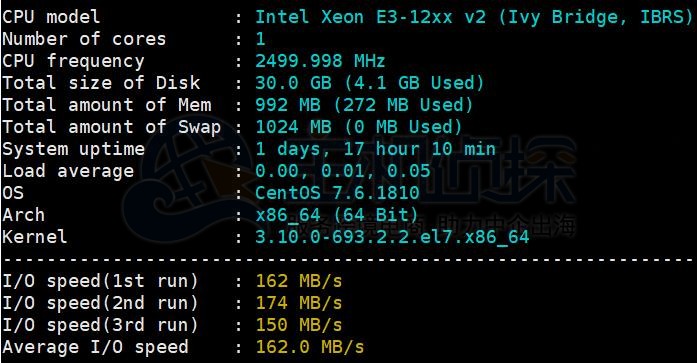
Task: Select the Total size of Disk value
Action: pyautogui.click(x=369, y=83)
